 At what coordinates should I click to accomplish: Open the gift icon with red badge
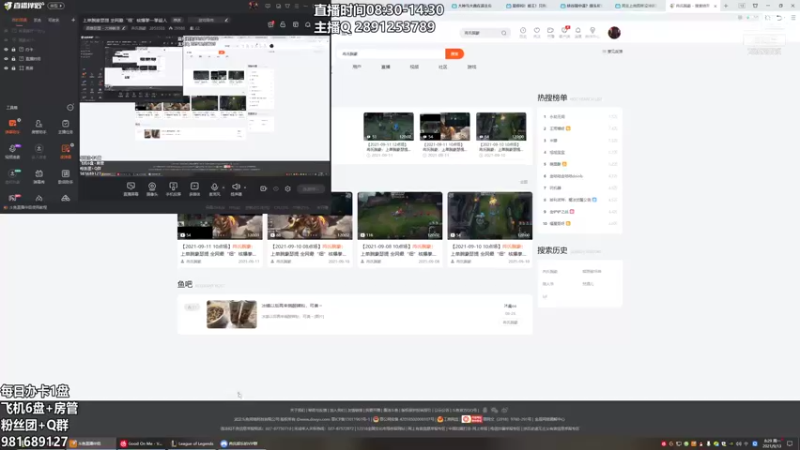pyautogui.click(x=271, y=24)
